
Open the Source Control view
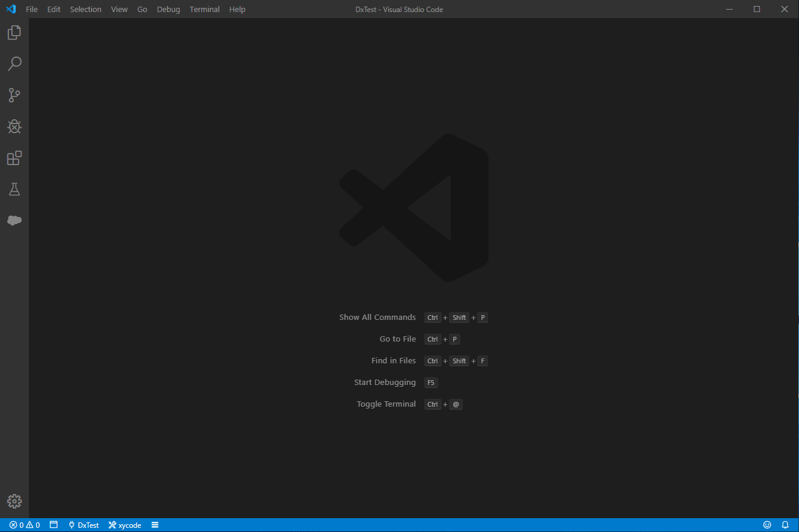click(x=14, y=95)
